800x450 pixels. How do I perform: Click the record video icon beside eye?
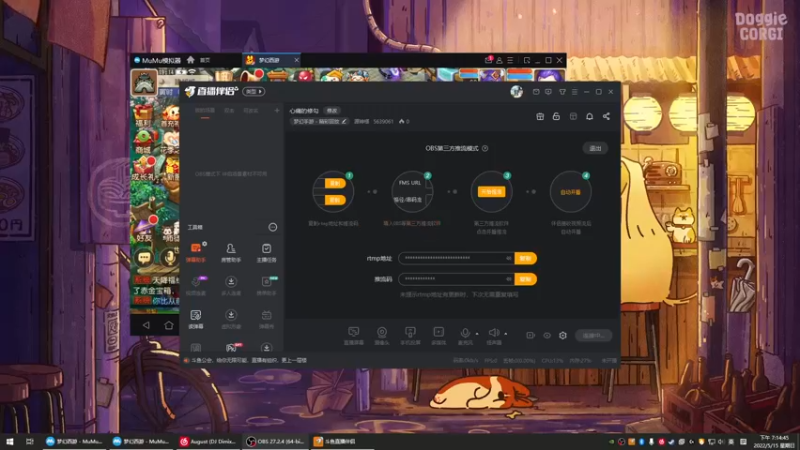[531, 335]
